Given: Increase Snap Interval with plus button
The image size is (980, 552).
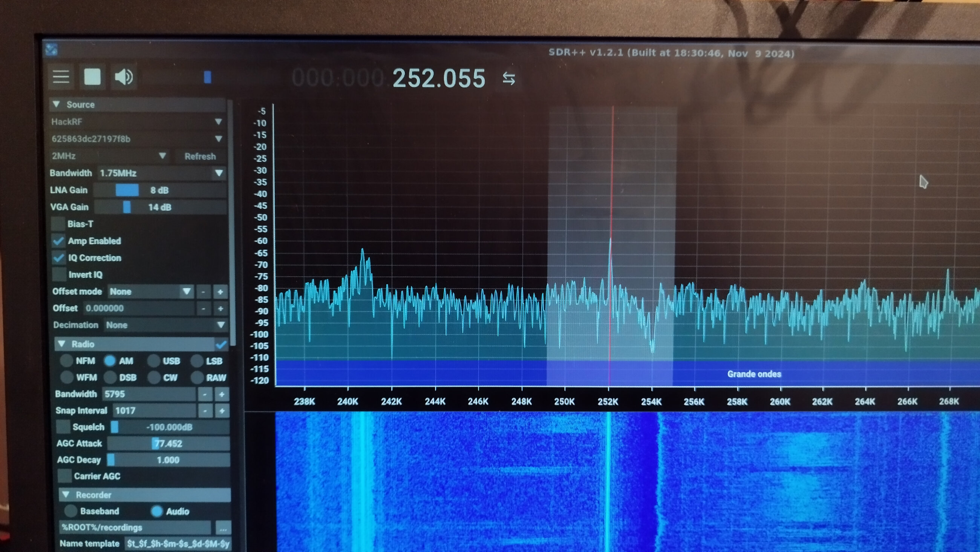Looking at the screenshot, I should tap(222, 411).
